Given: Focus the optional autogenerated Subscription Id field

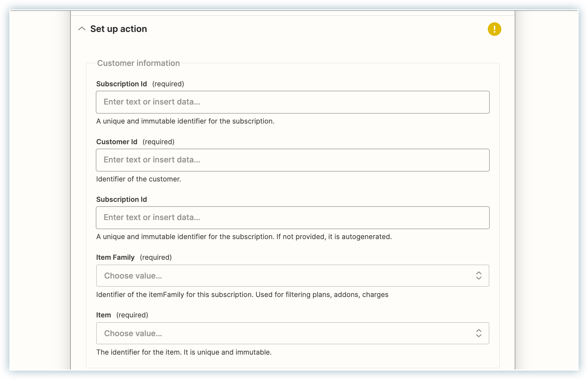Looking at the screenshot, I should click(292, 218).
